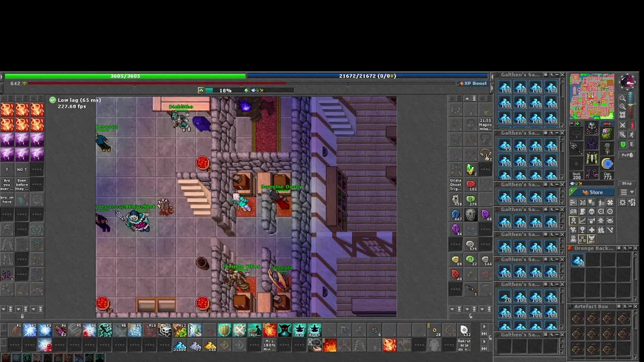Open the green backpack equipment slot
The width and height of the screenshot is (644, 362).
click(607, 133)
